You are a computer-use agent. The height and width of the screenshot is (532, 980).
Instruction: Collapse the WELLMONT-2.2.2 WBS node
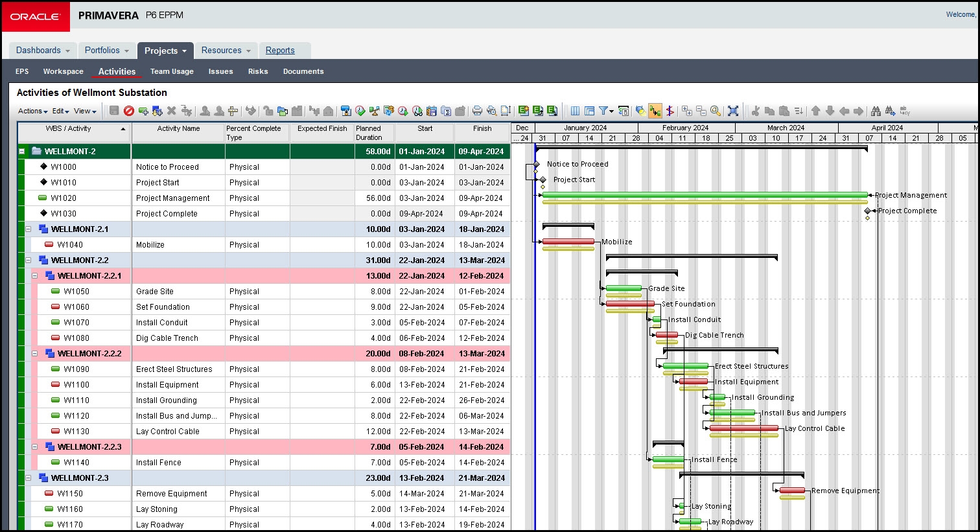click(35, 354)
